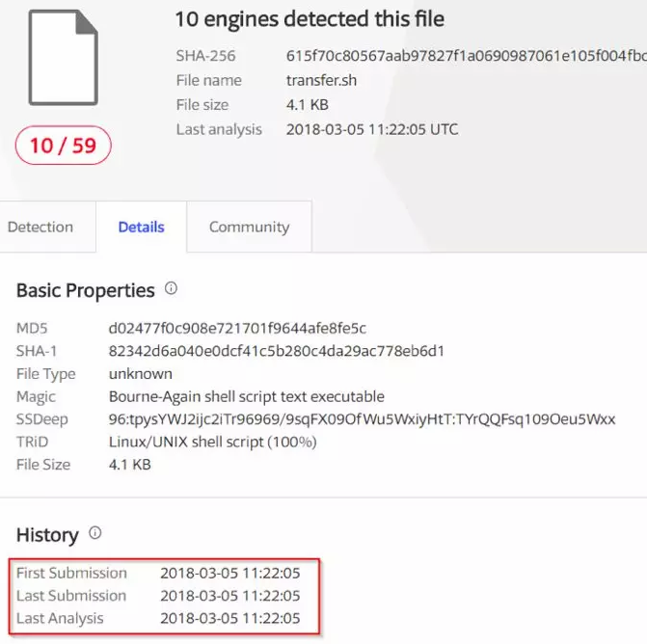Click the SSDeep fuzzy hash string
647x644 pixels.
[x=362, y=419]
